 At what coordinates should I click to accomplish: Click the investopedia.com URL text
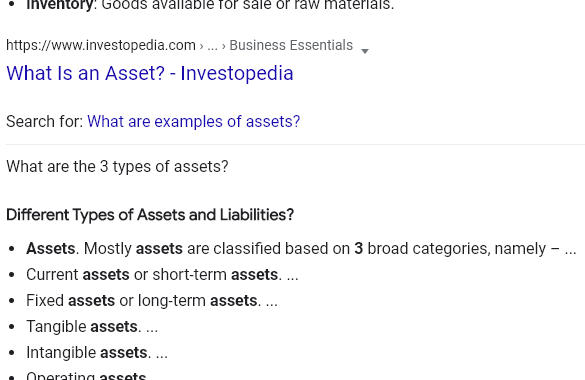pyautogui.click(x=101, y=45)
